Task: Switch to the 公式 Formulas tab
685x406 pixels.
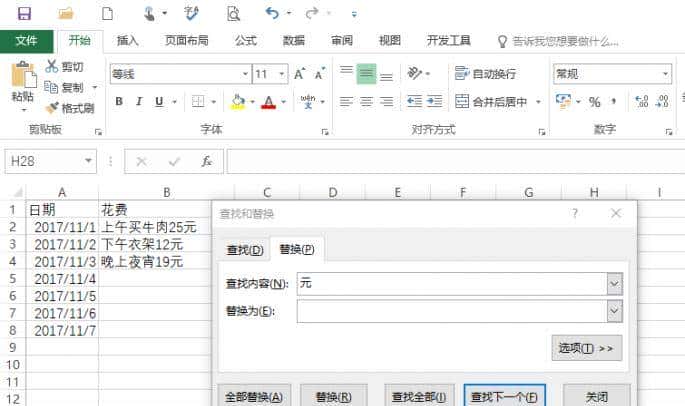Action: click(246, 41)
